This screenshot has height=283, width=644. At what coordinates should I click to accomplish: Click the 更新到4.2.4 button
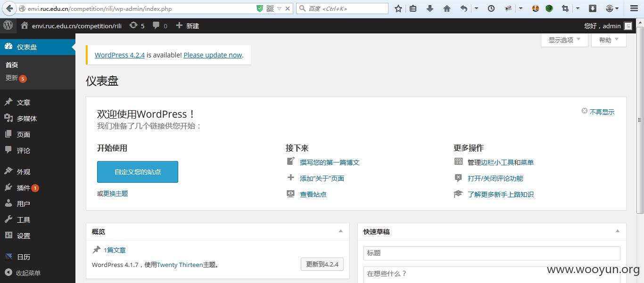322,264
